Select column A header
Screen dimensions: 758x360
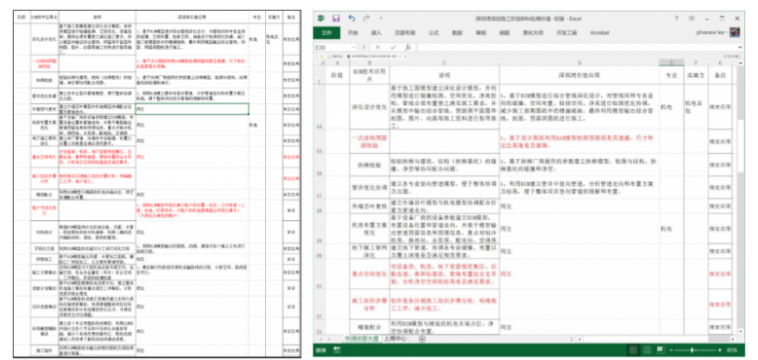pos(337,63)
